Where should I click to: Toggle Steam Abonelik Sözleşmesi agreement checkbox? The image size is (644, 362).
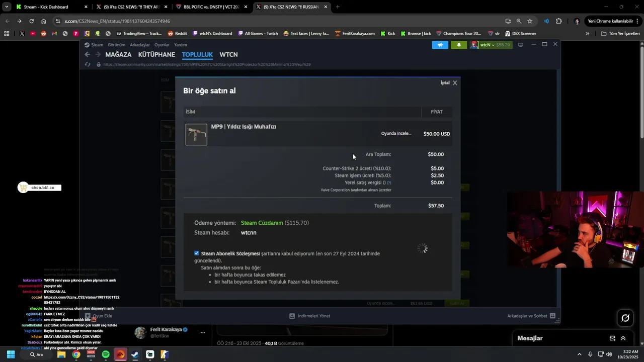(197, 253)
